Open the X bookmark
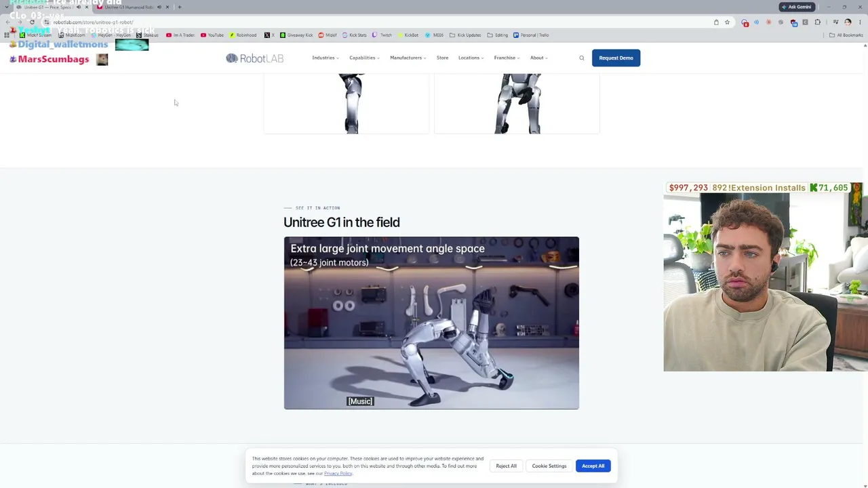Screen dimensions: 868x488 coord(269,35)
